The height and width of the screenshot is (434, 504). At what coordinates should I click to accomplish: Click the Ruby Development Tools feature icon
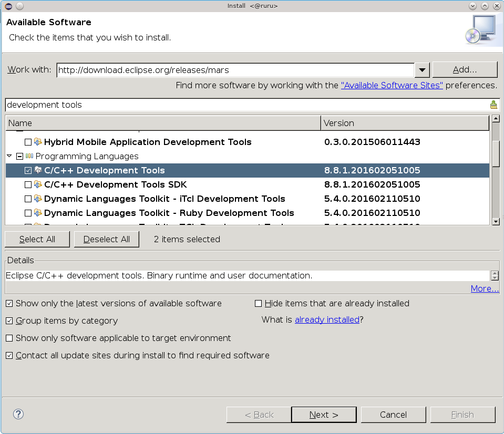click(x=38, y=213)
